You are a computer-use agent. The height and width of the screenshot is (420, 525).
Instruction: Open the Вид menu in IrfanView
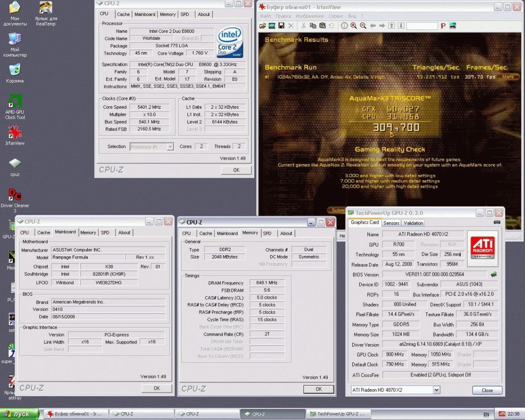(x=352, y=16)
